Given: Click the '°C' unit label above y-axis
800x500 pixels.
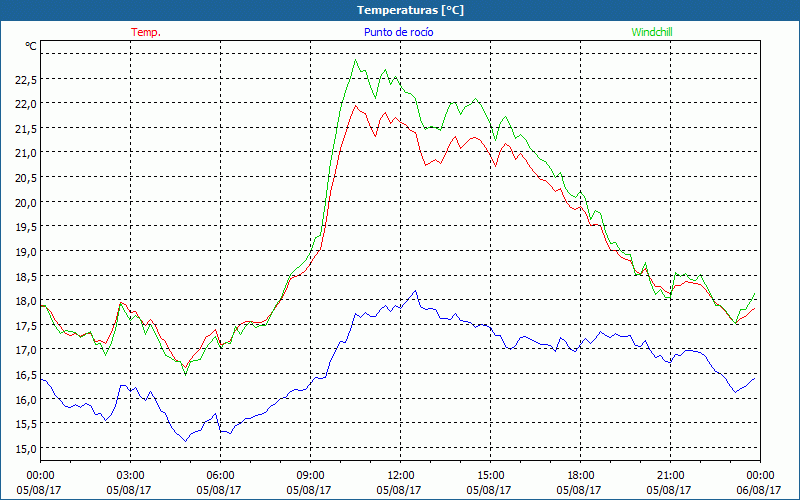Looking at the screenshot, I should tap(31, 46).
